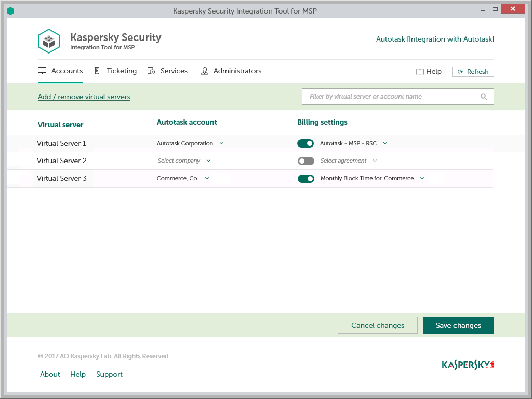The image size is (532, 399).
Task: Click Add / remove virtual servers link
Action: click(84, 97)
